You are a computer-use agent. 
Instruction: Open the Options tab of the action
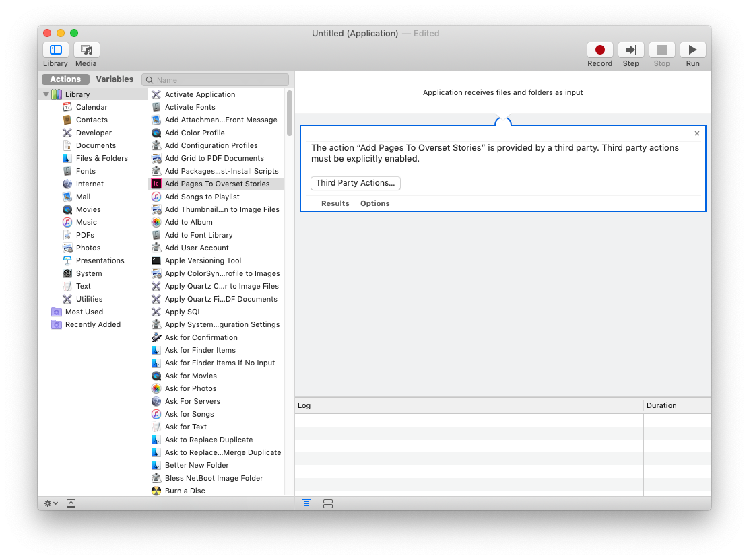point(375,203)
